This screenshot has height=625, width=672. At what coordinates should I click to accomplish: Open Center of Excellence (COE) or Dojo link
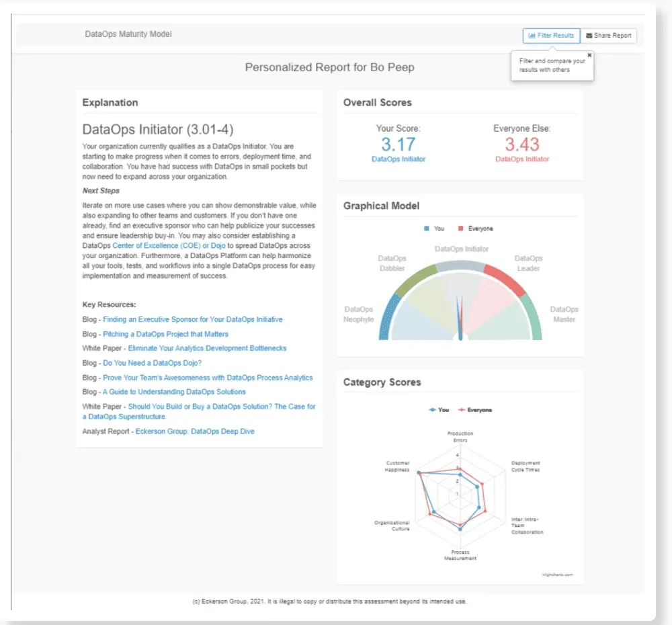tap(169, 245)
